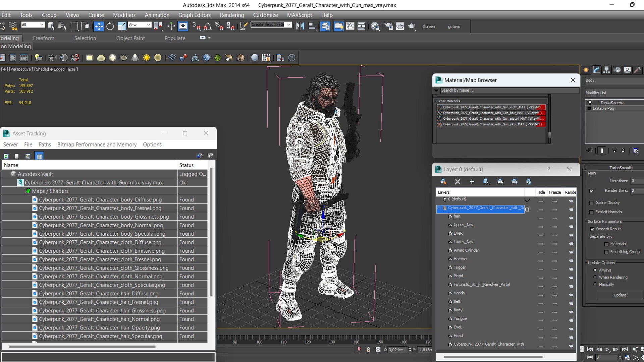
Task: Select the Always update option
Action: (595, 270)
